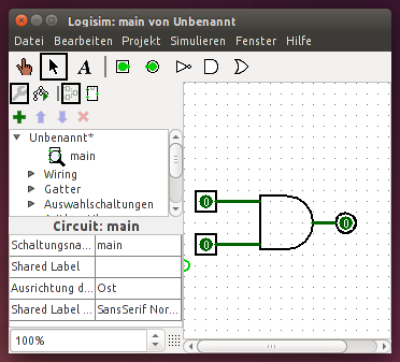Open the Projekt menu

tap(141, 41)
